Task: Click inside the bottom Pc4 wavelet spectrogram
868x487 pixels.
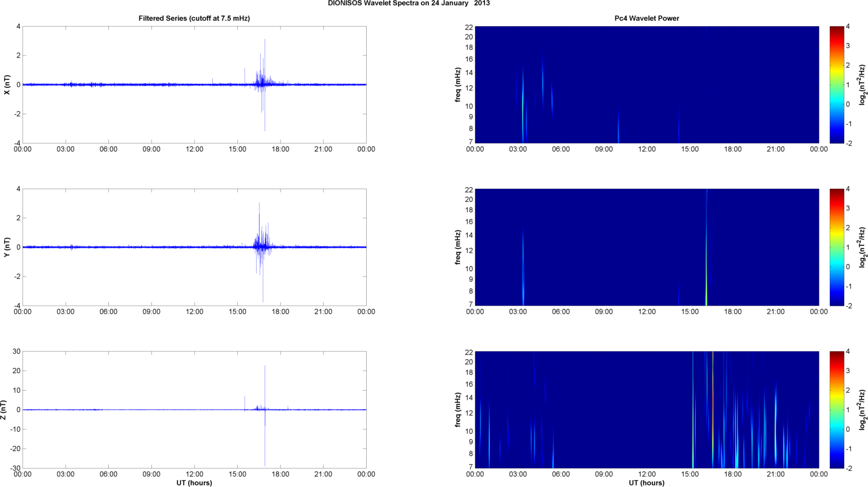Action: [x=647, y=410]
